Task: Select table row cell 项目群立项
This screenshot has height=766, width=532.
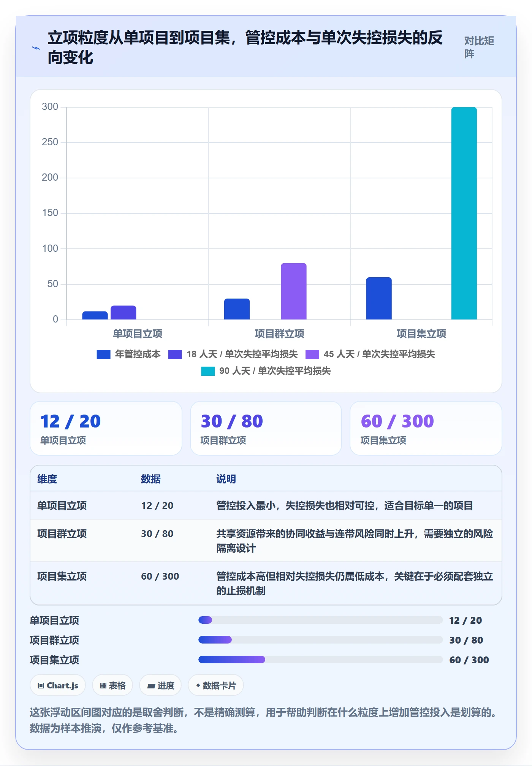Action: pos(62,534)
